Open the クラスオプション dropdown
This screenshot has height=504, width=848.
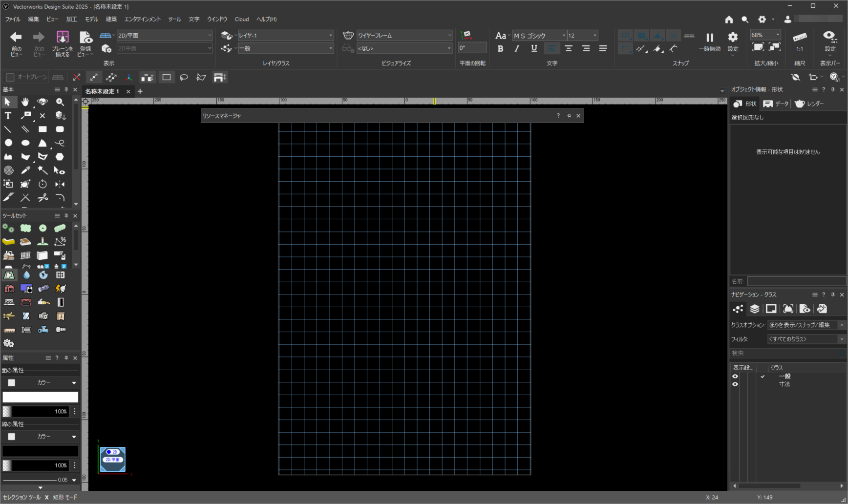coord(806,325)
